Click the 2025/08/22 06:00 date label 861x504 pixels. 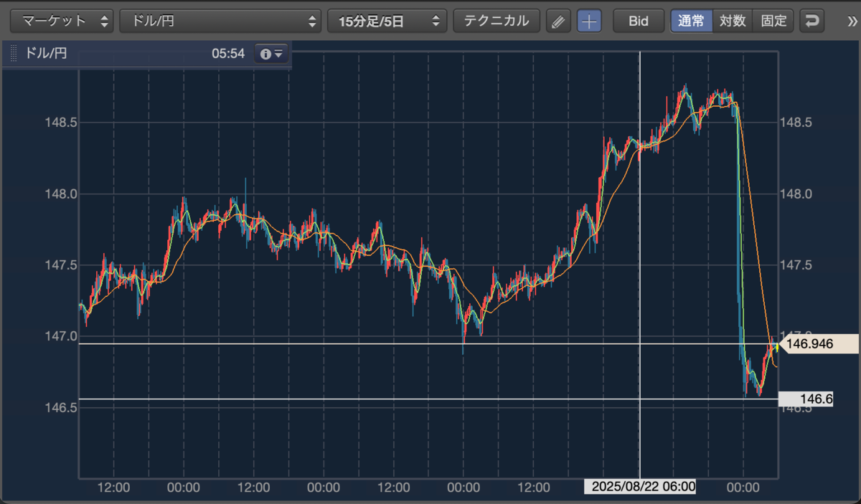[x=640, y=487]
